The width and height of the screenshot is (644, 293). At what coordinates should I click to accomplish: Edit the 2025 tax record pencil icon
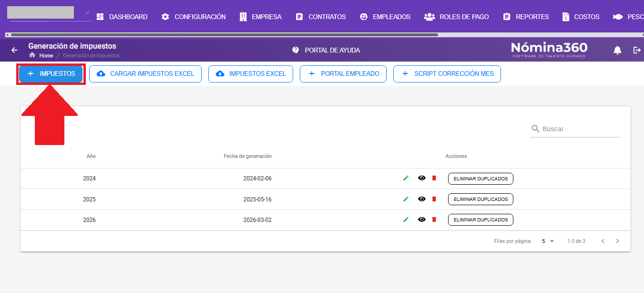point(406,199)
